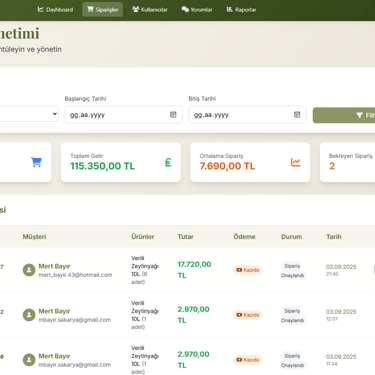Click the Tarih column header

(x=334, y=237)
